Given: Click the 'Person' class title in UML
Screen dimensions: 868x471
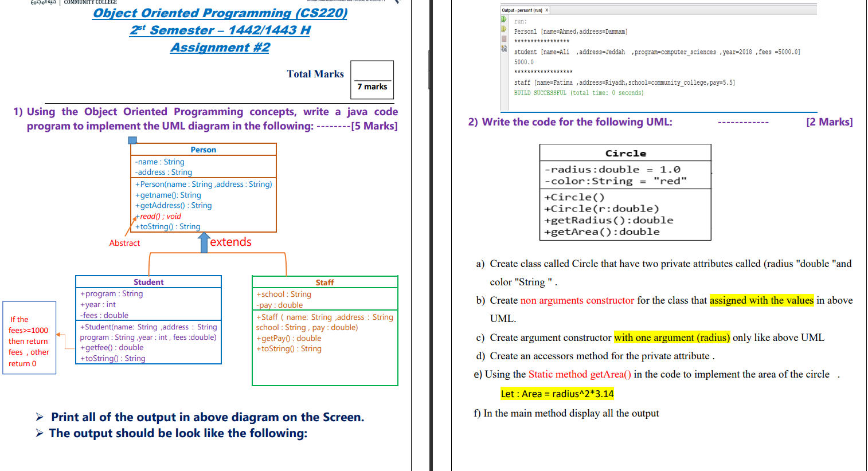Looking at the screenshot, I should coord(204,150).
